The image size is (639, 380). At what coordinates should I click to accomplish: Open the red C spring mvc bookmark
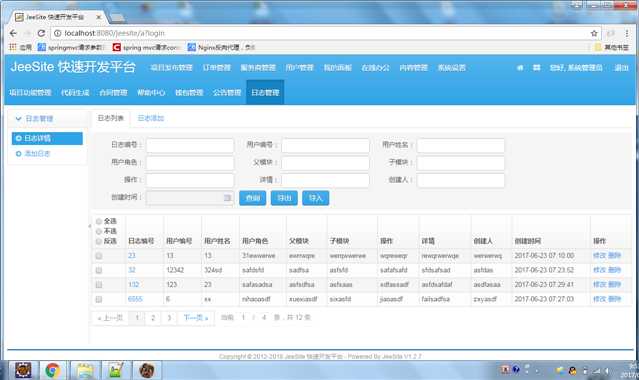pos(117,47)
